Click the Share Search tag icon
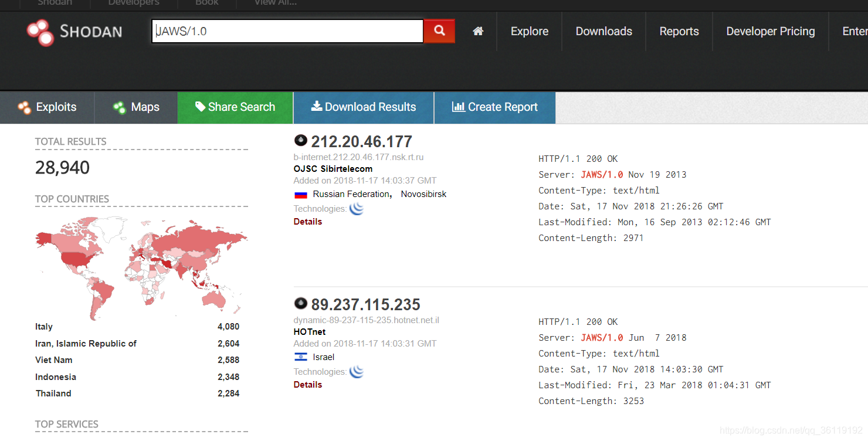Image resolution: width=868 pixels, height=441 pixels. pyautogui.click(x=201, y=107)
